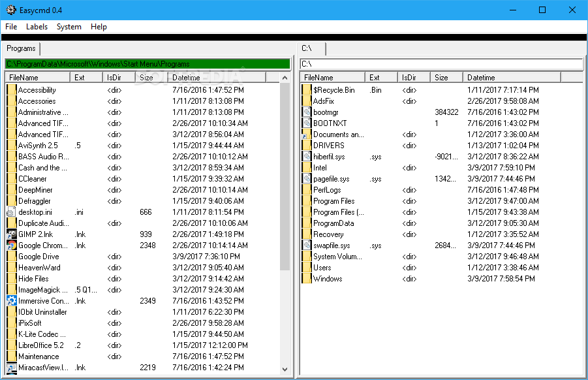Click the Windows folder icon
This screenshot has width=588, height=380.
tap(307, 279)
